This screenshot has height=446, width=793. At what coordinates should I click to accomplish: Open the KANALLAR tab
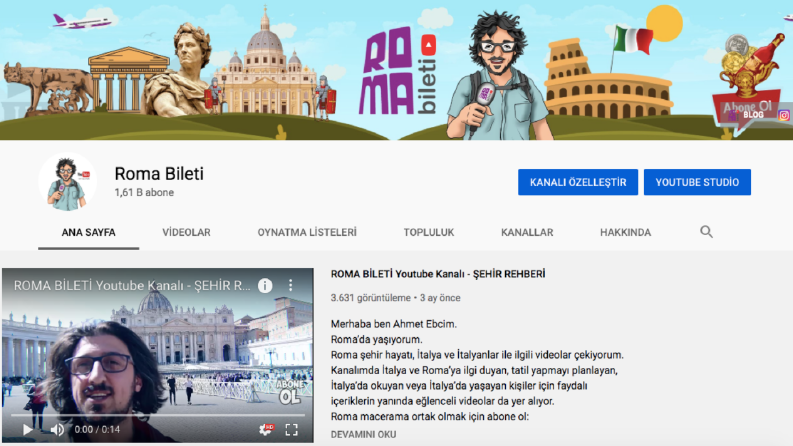pos(527,233)
